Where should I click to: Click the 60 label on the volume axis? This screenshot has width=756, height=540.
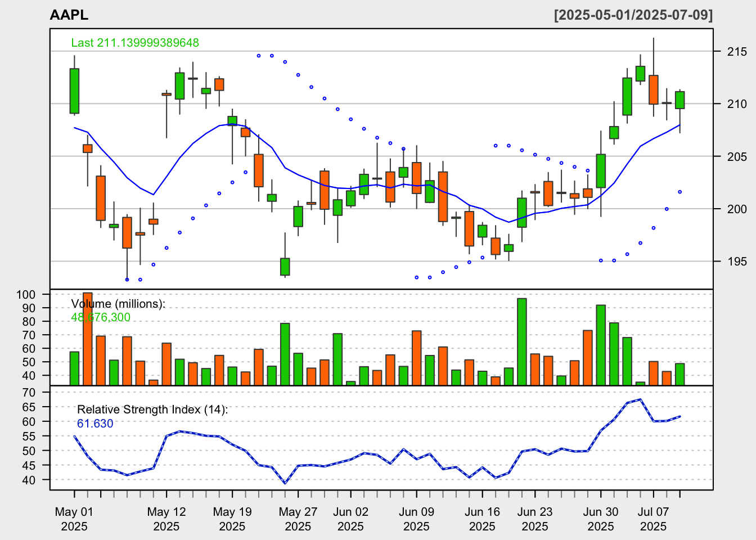pos(29,349)
